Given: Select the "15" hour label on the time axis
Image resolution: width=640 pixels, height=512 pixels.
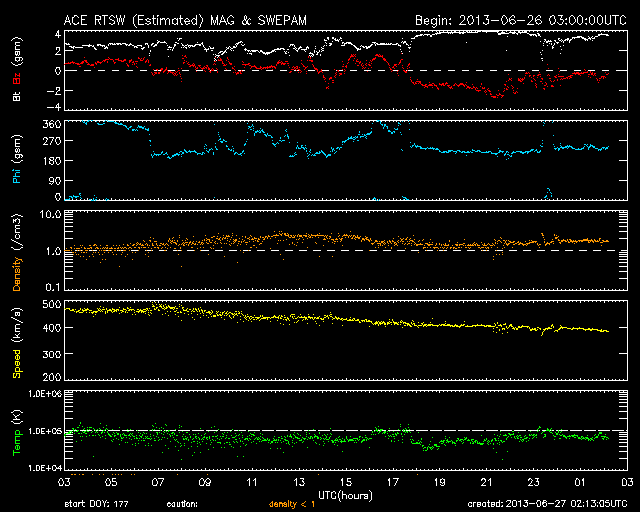Looking at the screenshot, I should [346, 482].
